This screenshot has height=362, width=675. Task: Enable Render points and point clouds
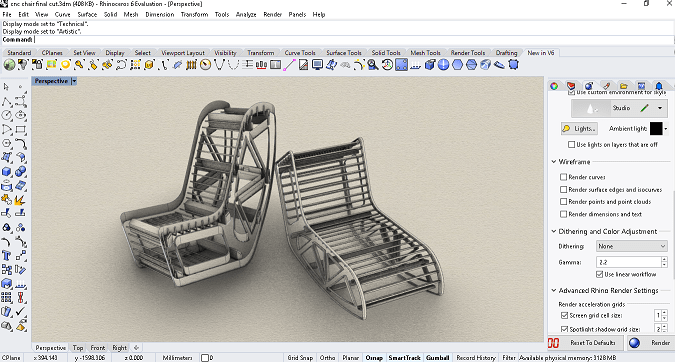click(563, 201)
